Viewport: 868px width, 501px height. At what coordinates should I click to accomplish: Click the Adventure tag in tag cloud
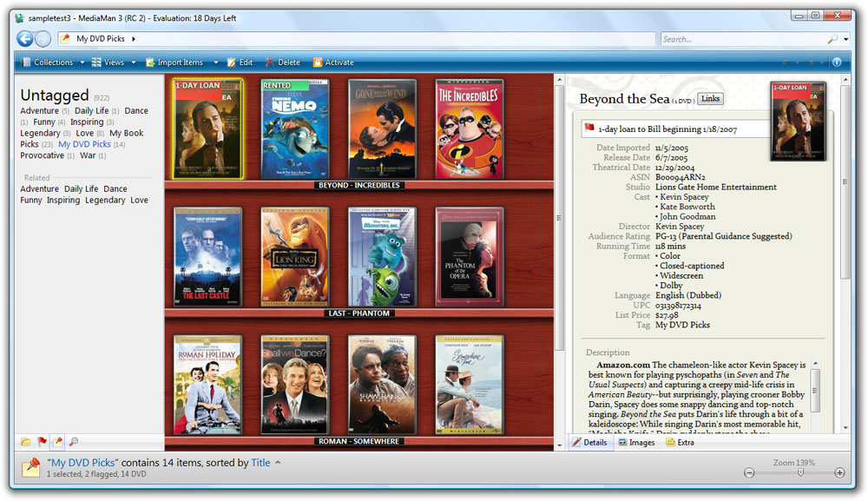click(39, 111)
